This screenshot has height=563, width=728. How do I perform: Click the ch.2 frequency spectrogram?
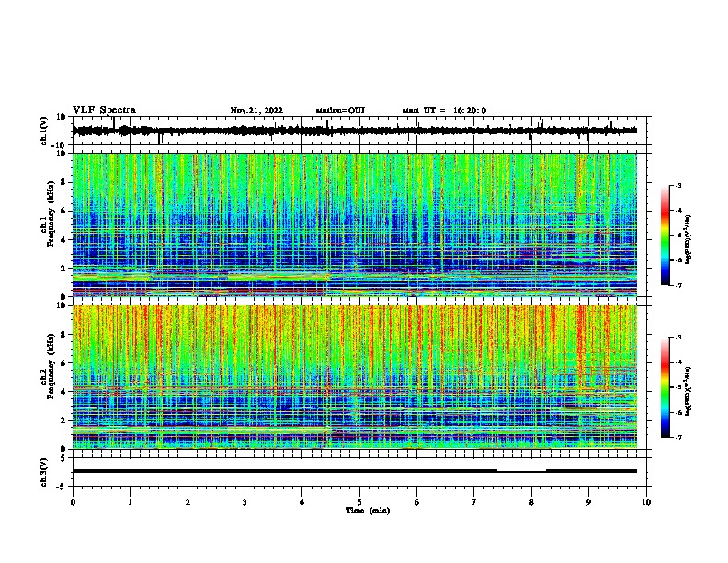click(354, 377)
